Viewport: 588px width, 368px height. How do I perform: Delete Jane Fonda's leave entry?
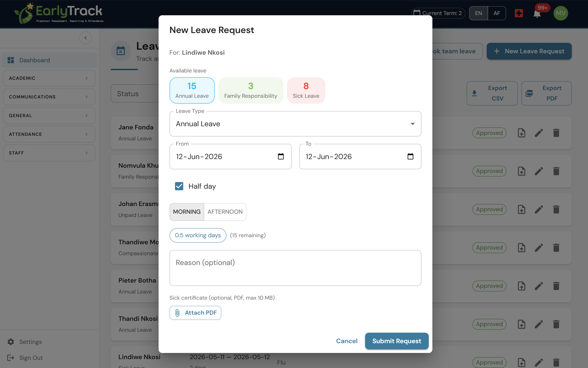[556, 133]
